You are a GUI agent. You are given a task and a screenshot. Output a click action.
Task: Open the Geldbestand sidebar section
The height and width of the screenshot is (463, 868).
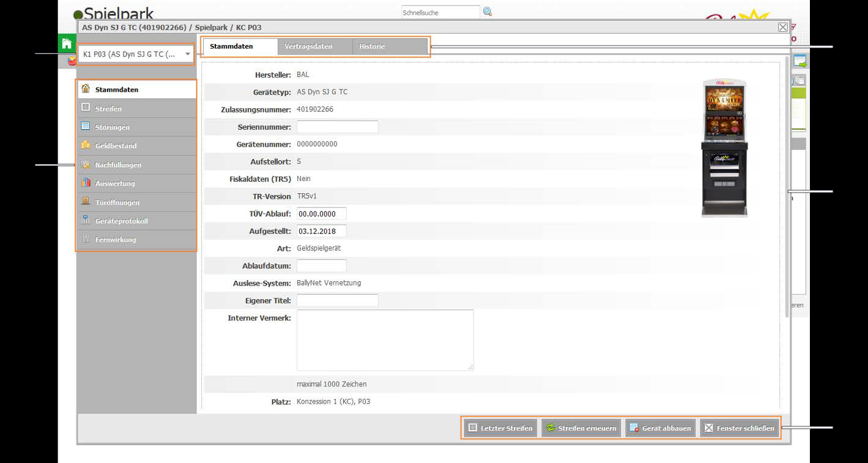click(x=136, y=146)
